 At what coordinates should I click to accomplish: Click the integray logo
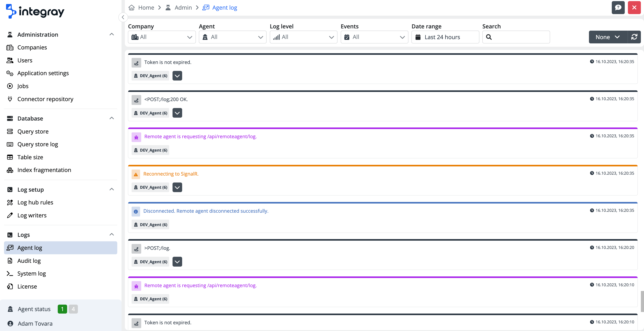34,11
